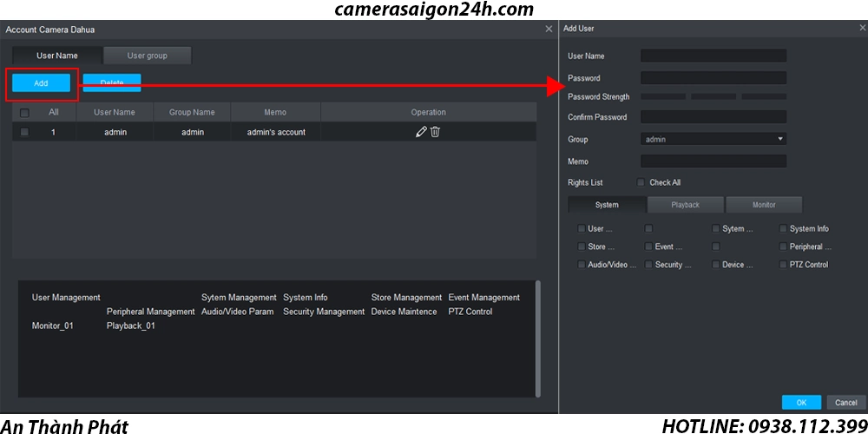Click the Cancel button

tap(846, 403)
